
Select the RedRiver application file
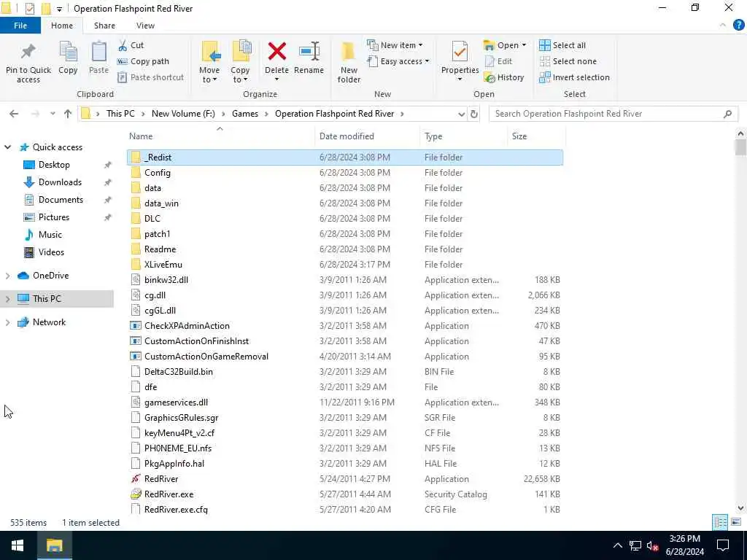(x=345, y=478)
